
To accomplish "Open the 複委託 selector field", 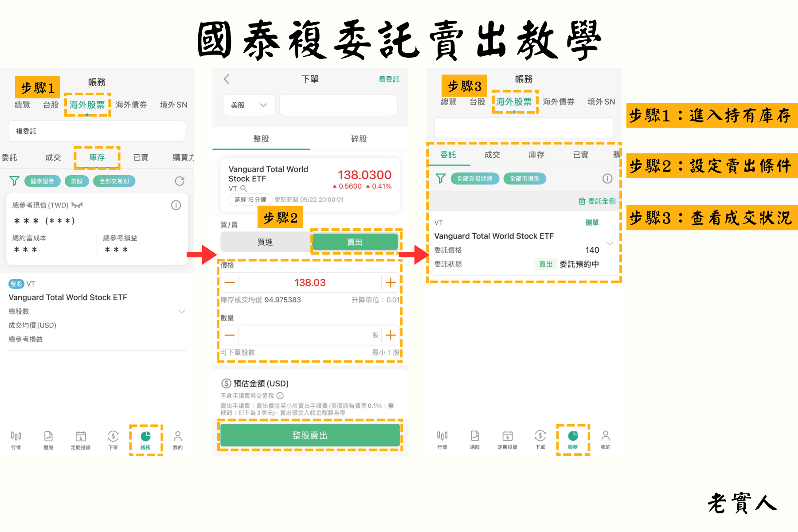I will pyautogui.click(x=97, y=131).
